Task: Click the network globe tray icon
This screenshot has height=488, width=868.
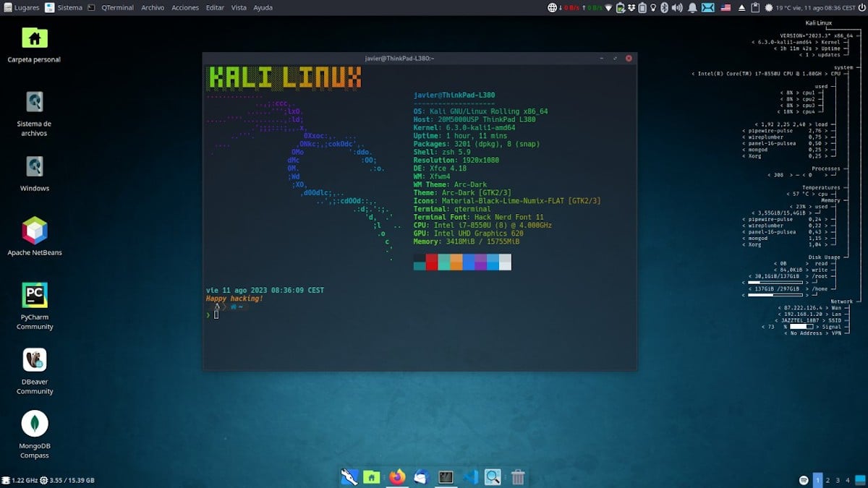Action: 553,8
